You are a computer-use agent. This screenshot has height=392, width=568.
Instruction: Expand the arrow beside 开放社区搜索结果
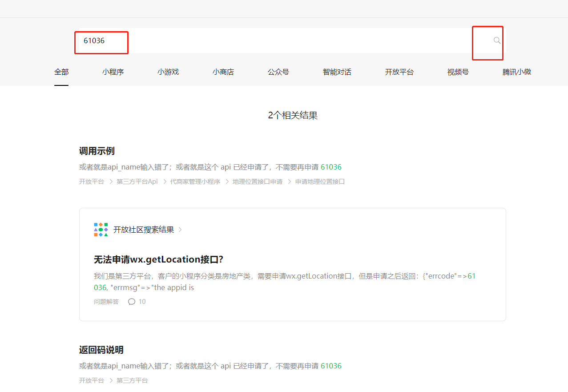point(180,230)
